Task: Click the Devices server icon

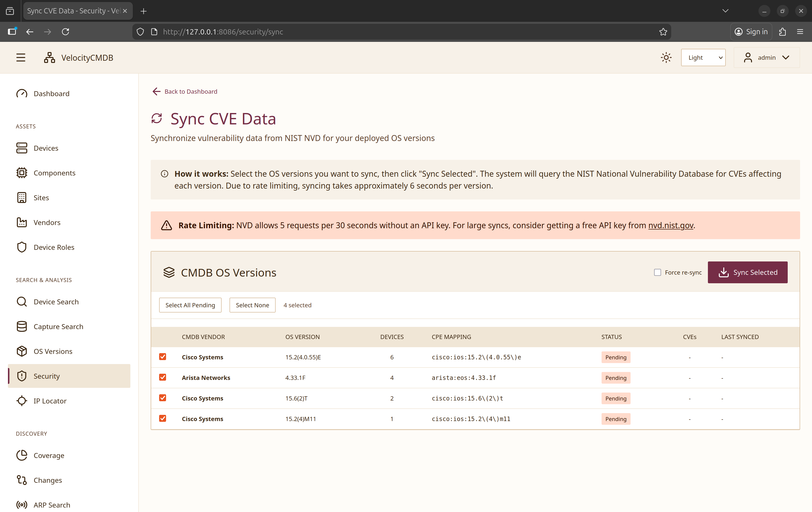Action: [22, 148]
